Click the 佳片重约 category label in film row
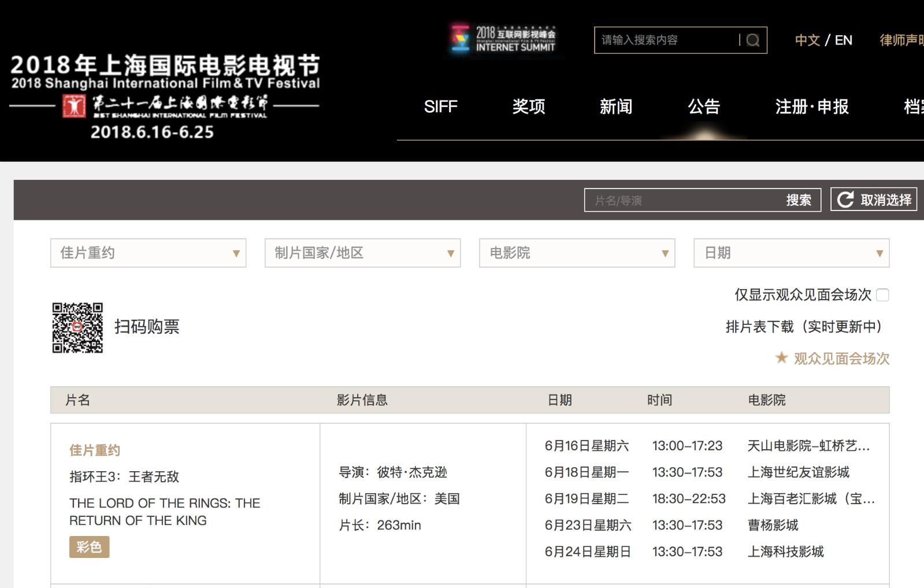 (x=95, y=450)
